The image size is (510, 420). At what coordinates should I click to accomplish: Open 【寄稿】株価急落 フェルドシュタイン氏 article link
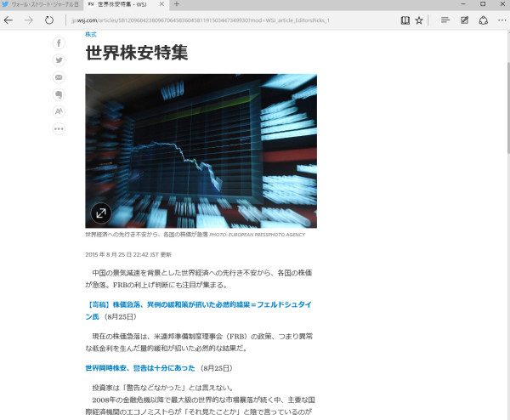pos(198,310)
